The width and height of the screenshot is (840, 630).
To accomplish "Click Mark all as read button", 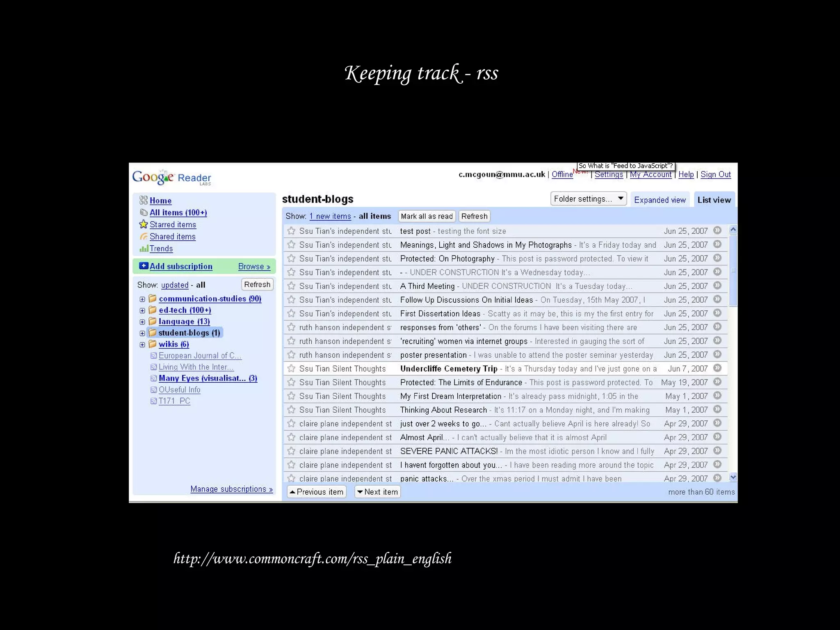I will [x=427, y=216].
